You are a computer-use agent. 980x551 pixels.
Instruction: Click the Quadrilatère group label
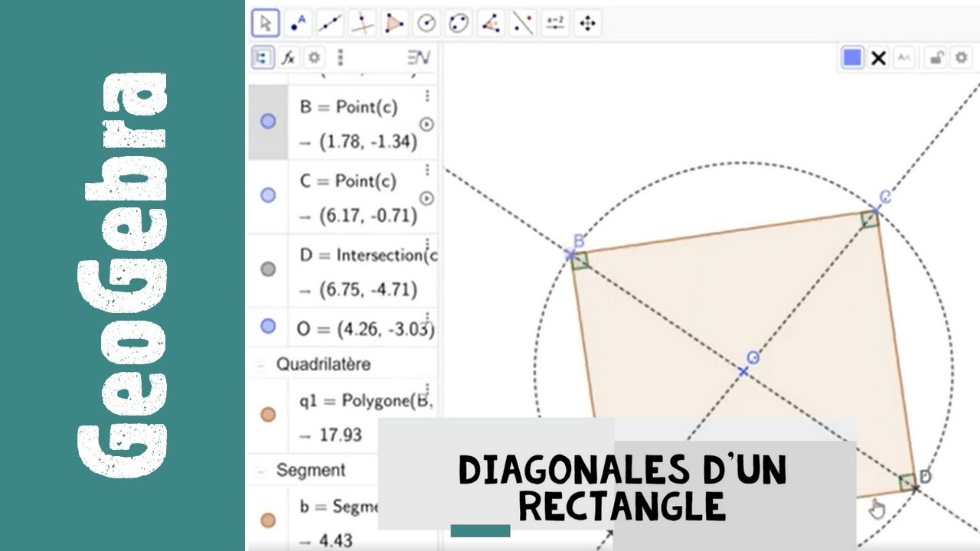[x=323, y=364]
